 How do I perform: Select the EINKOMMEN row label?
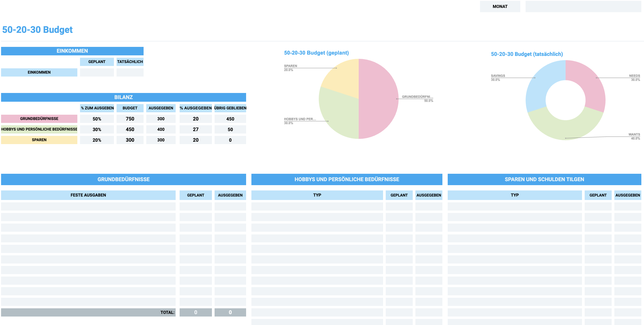[39, 72]
